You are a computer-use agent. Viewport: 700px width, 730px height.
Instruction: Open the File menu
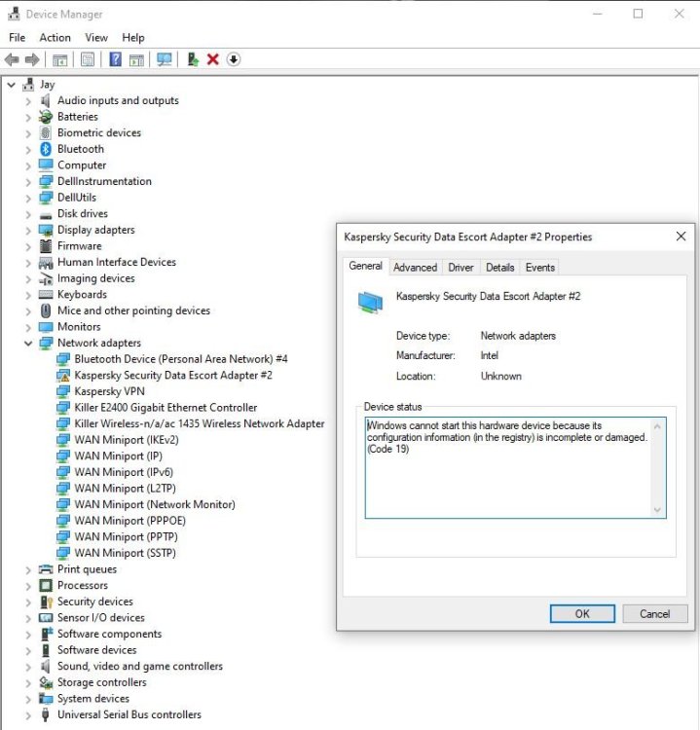pos(18,38)
